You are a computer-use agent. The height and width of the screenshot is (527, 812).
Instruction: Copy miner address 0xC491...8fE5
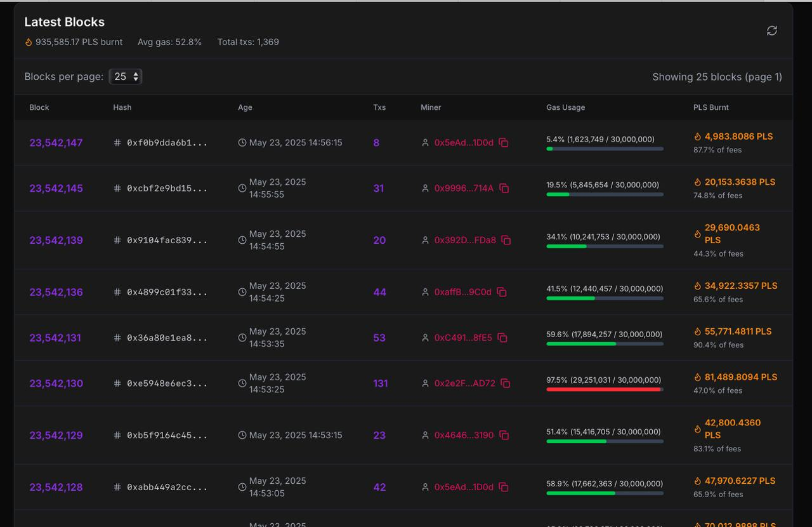(x=502, y=338)
